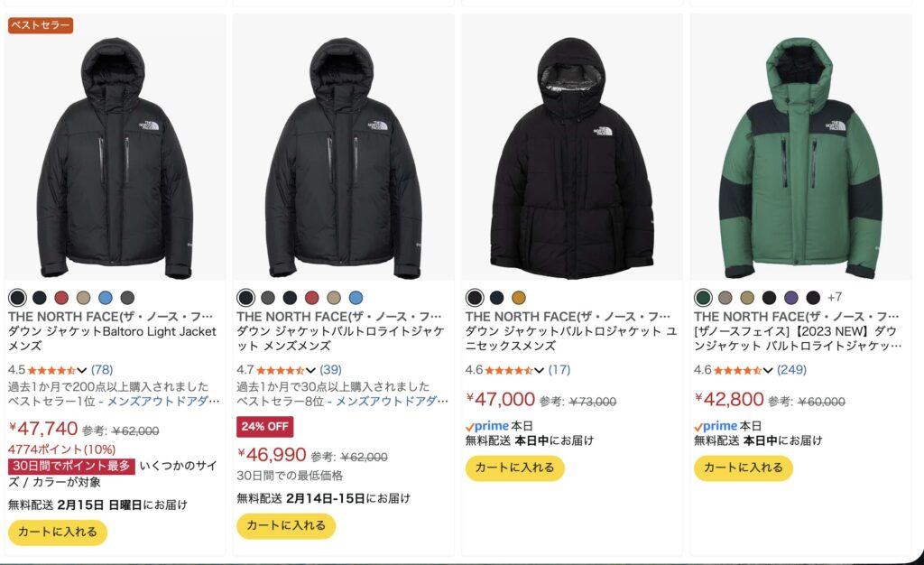924x565 pixels.
Task: Open Baltoro Light Jacket product title
Action: [x=112, y=331]
